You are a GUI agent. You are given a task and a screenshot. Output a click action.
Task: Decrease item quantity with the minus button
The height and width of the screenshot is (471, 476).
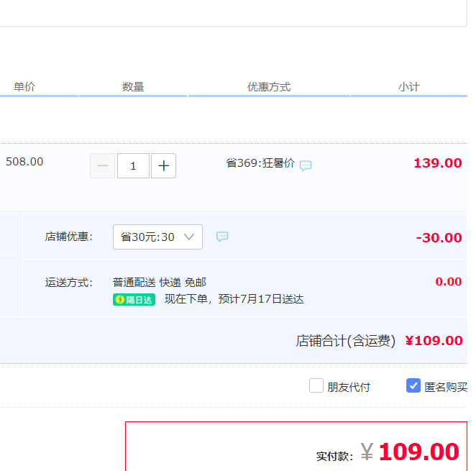tap(102, 166)
